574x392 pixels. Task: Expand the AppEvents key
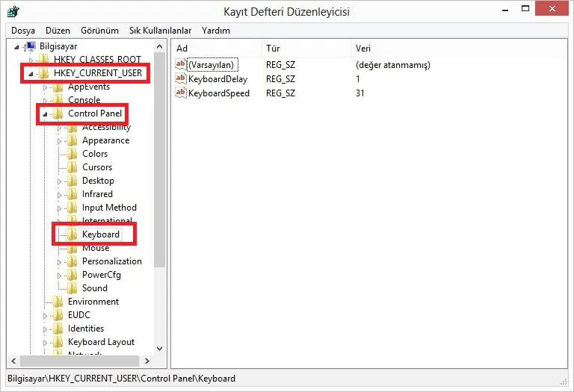[45, 87]
